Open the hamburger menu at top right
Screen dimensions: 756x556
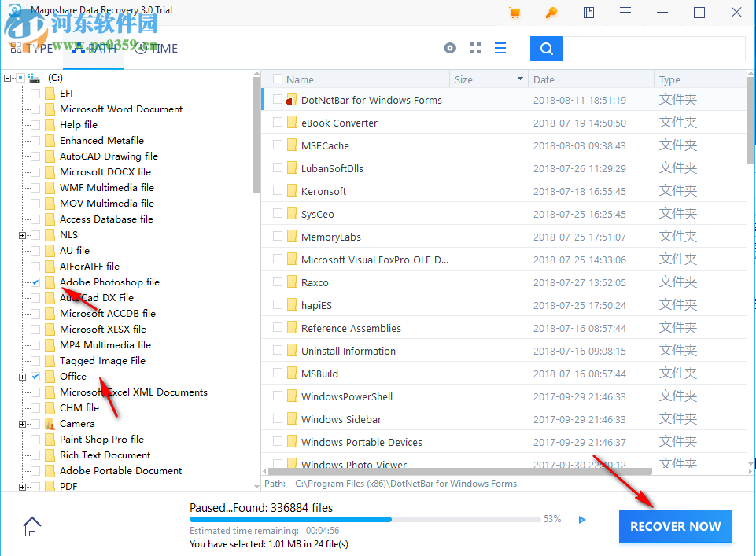click(x=625, y=13)
